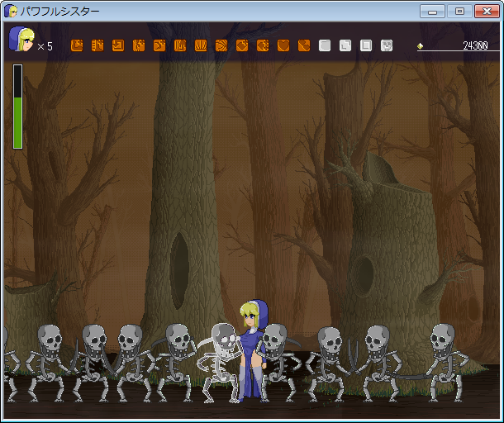Select the third orange skill icon
The height and width of the screenshot is (423, 504).
tap(118, 45)
